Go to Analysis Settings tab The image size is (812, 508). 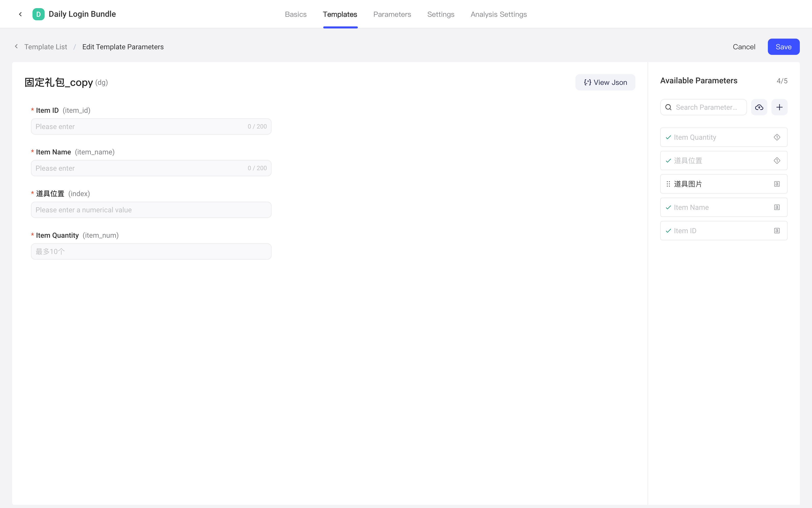click(x=499, y=14)
